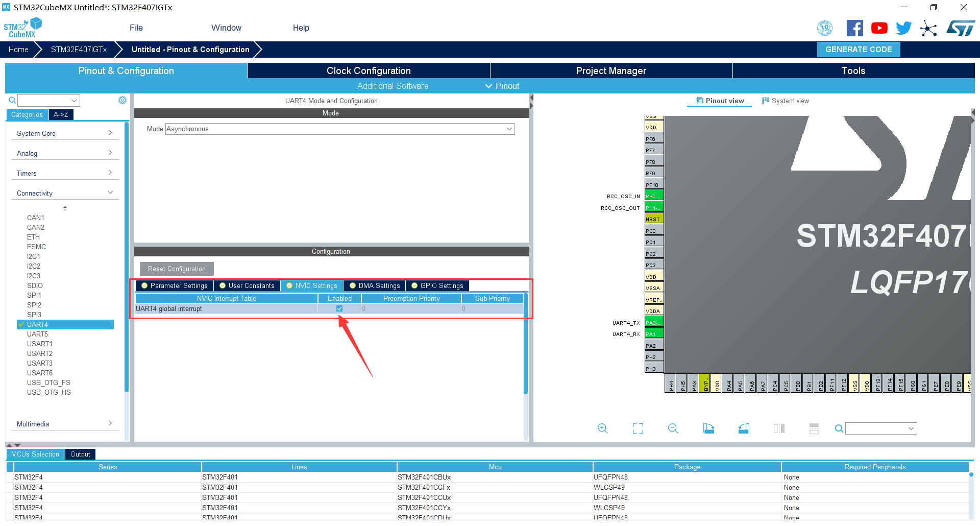Viewport: 980px width, 526px height.
Task: Open the UART4 Mode dropdown
Action: (x=340, y=129)
